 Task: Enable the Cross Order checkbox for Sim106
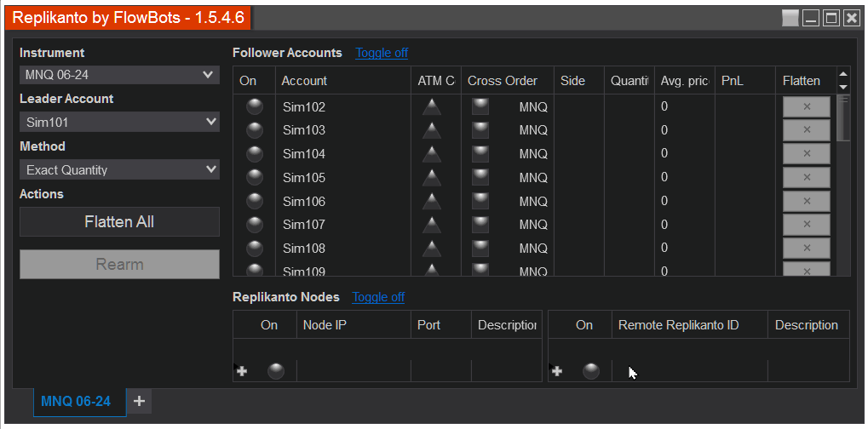[480, 201]
